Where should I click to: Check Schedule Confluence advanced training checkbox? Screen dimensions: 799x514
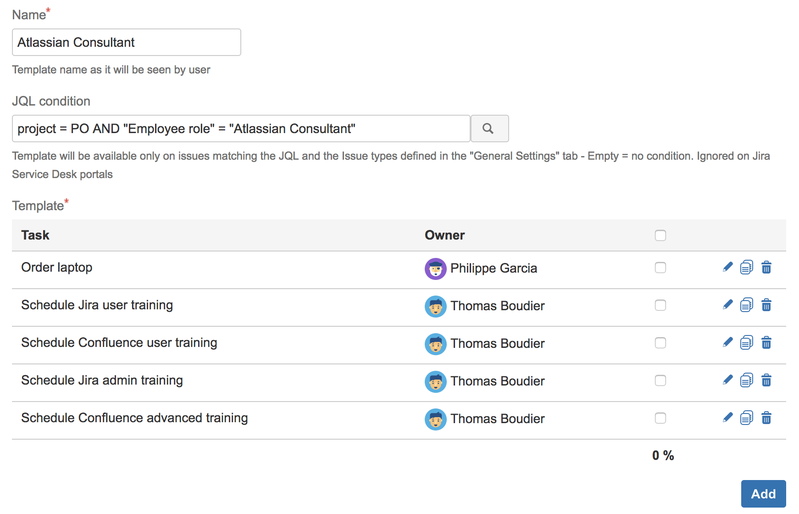[660, 418]
